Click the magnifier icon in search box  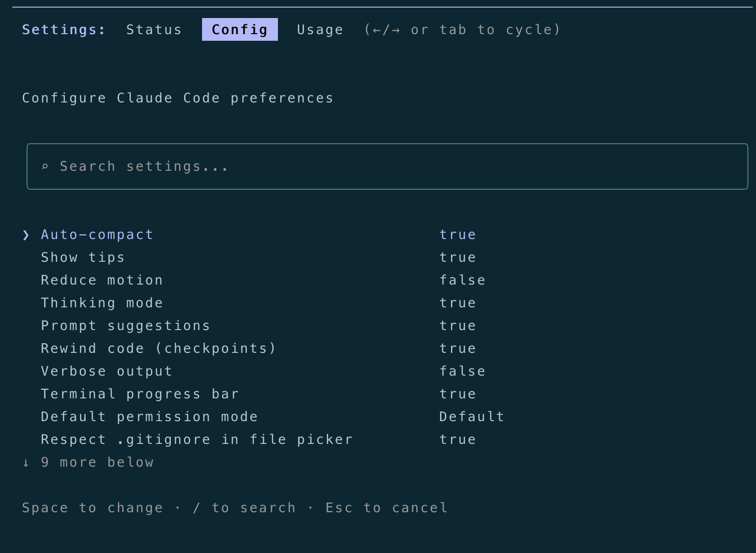pyautogui.click(x=45, y=166)
